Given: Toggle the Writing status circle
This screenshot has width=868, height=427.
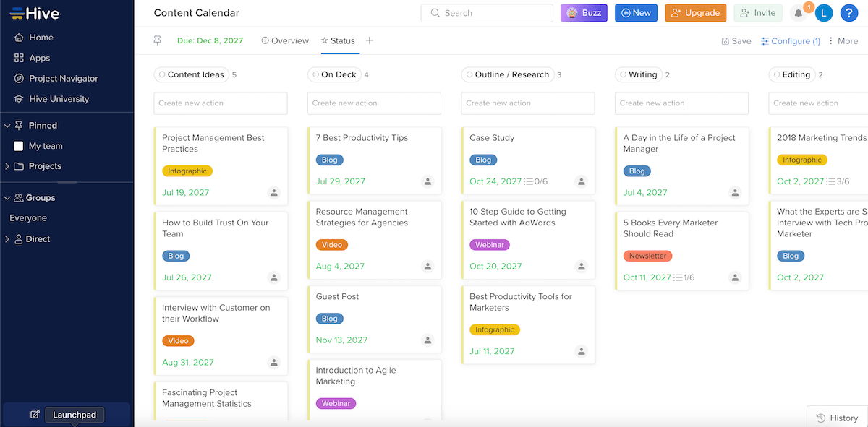Looking at the screenshot, I should [x=622, y=74].
